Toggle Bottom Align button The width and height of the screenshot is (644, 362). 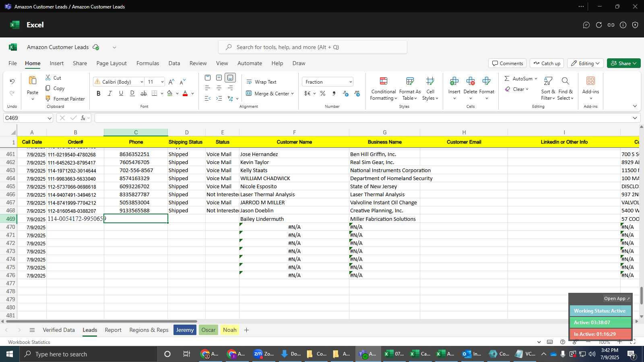tap(230, 78)
